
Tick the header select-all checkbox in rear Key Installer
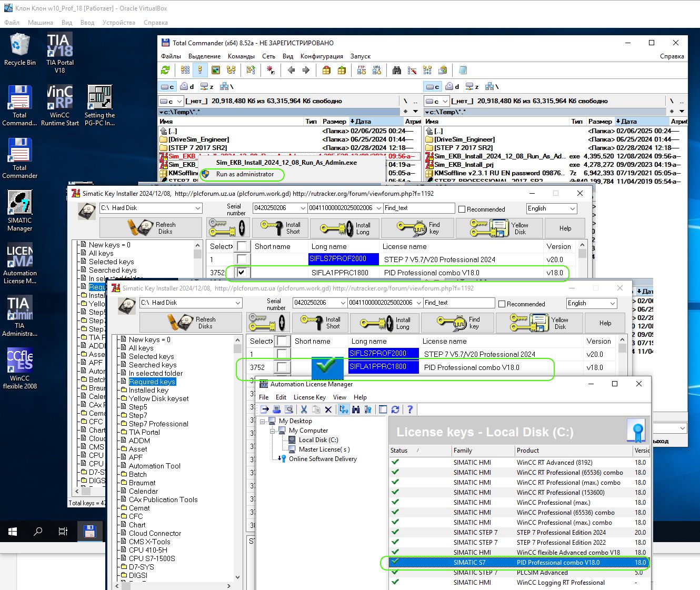click(x=242, y=246)
